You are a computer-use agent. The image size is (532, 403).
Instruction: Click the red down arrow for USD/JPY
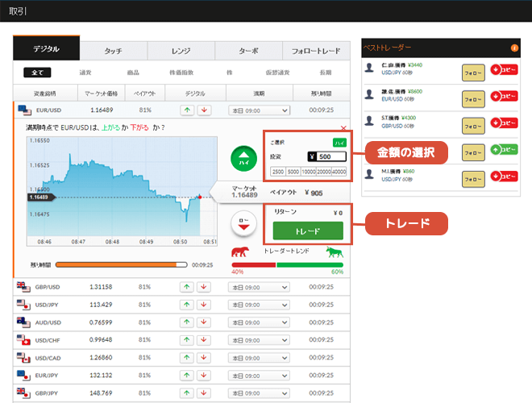(204, 305)
